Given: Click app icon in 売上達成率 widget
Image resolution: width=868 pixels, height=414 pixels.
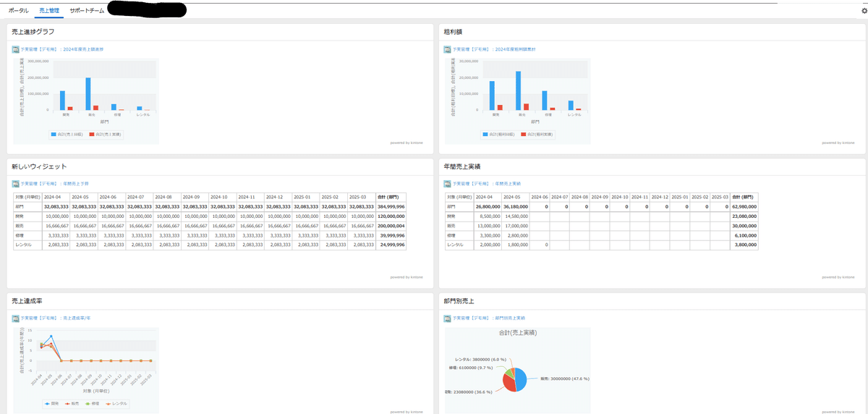Looking at the screenshot, I should click(x=15, y=318).
